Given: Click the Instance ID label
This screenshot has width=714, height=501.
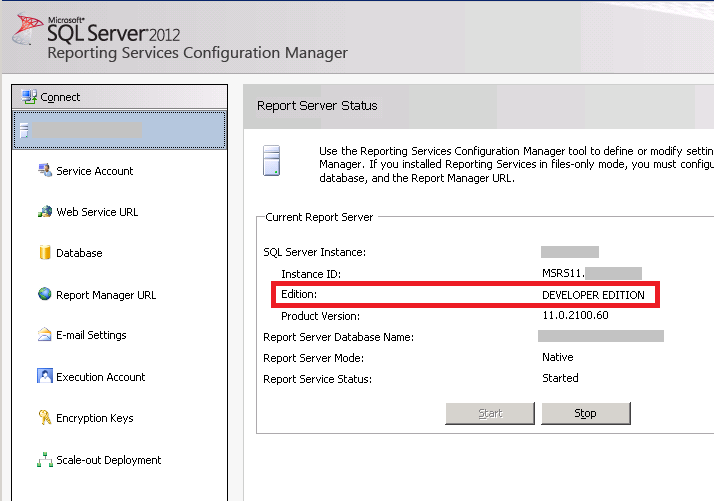Looking at the screenshot, I should click(311, 274).
